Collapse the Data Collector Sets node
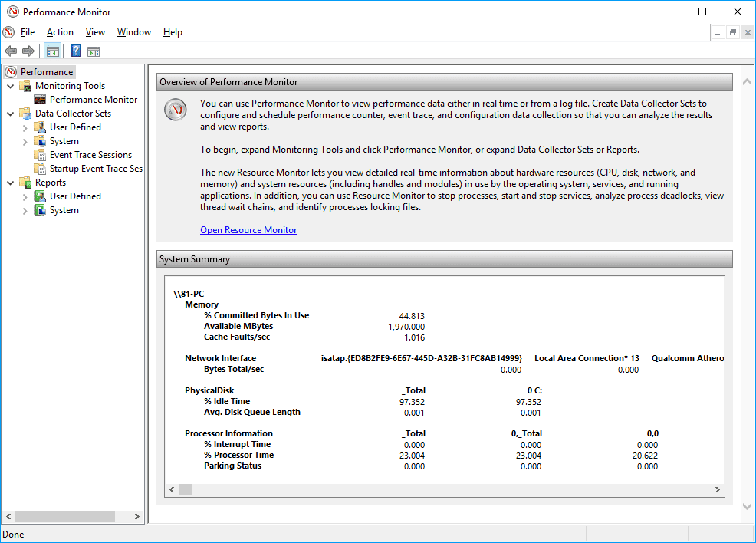 coord(11,114)
